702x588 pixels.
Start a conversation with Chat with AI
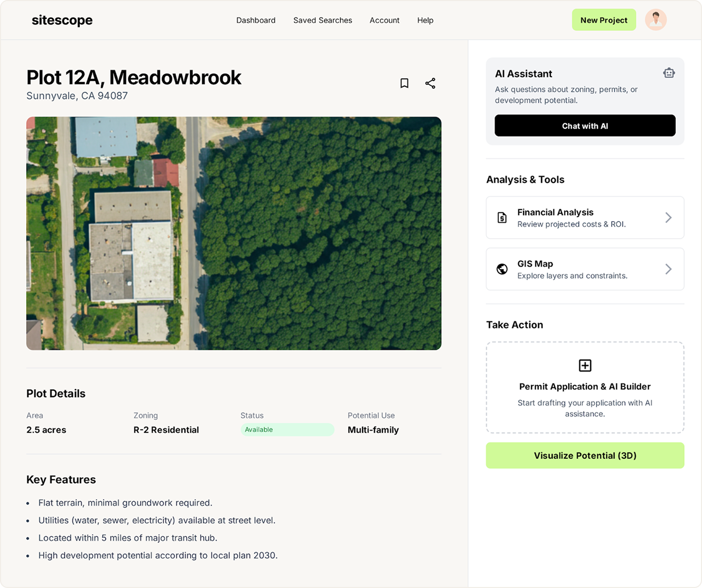(585, 126)
